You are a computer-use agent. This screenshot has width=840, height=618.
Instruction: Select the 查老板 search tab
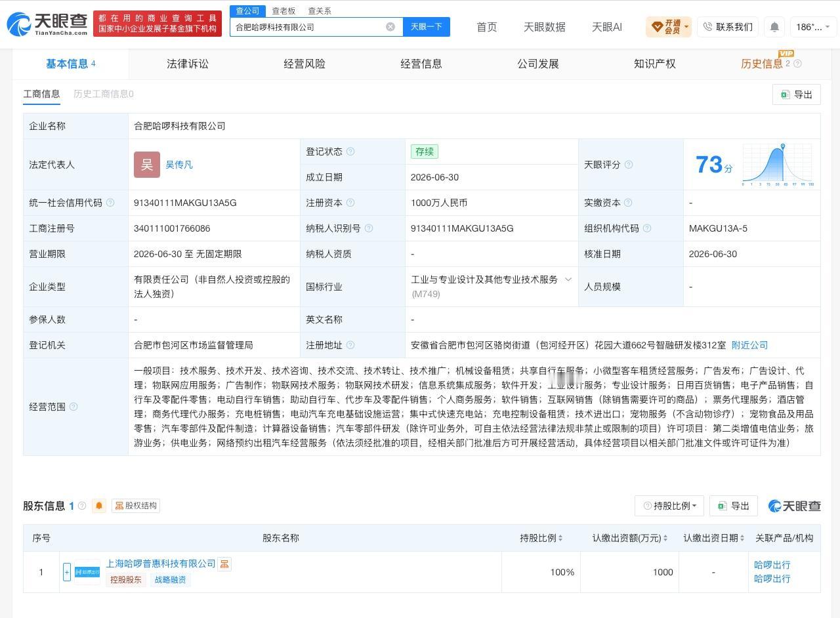pos(283,11)
